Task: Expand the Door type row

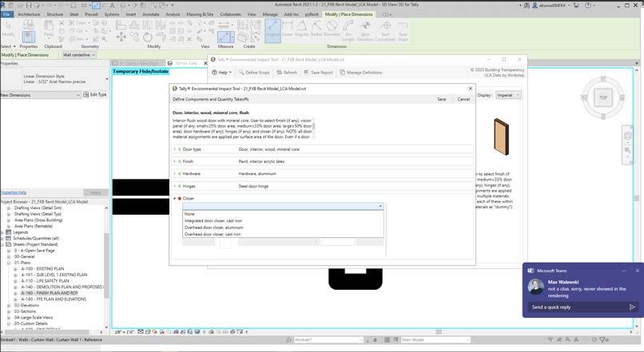Action: tap(174, 149)
